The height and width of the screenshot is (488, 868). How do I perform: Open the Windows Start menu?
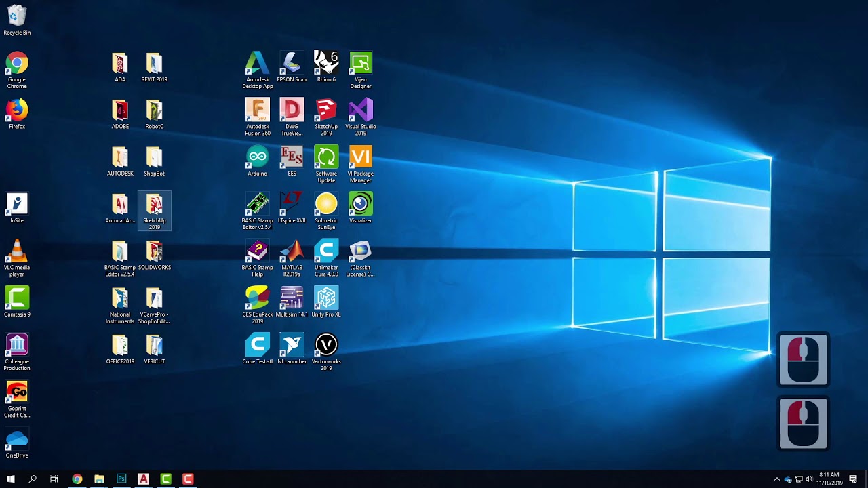[10, 479]
